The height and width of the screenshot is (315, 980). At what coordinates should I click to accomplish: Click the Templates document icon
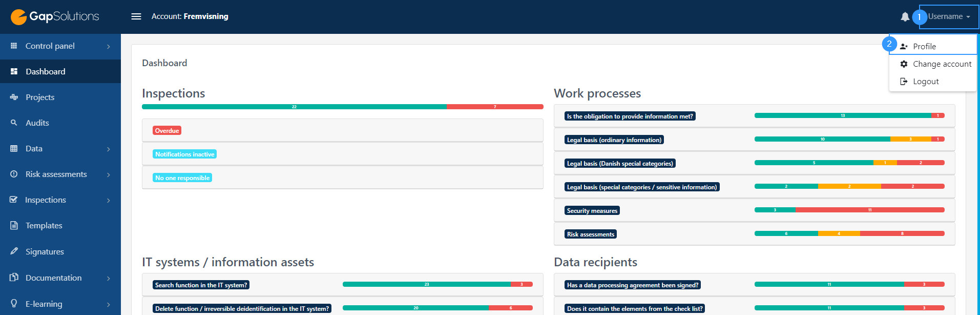(14, 225)
